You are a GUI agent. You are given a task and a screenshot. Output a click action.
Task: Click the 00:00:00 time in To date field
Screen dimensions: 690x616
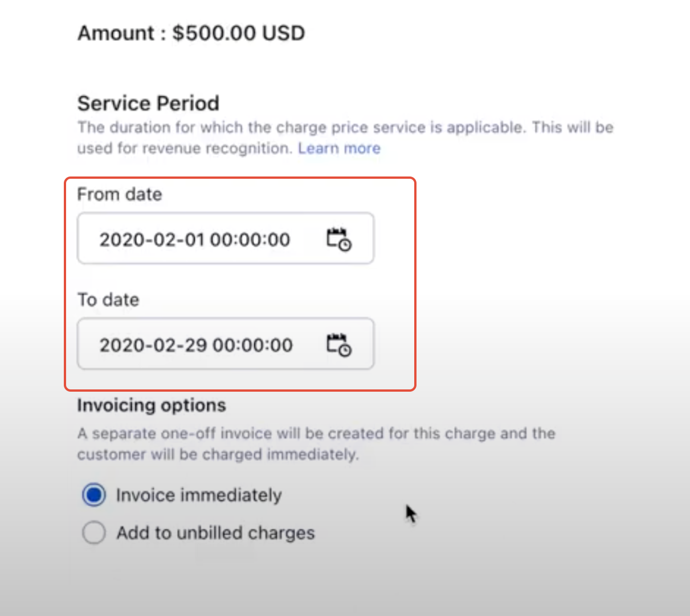point(252,345)
